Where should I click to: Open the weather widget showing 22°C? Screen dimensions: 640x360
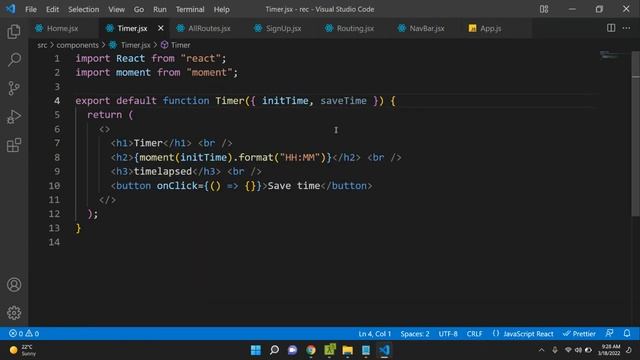click(x=24, y=350)
